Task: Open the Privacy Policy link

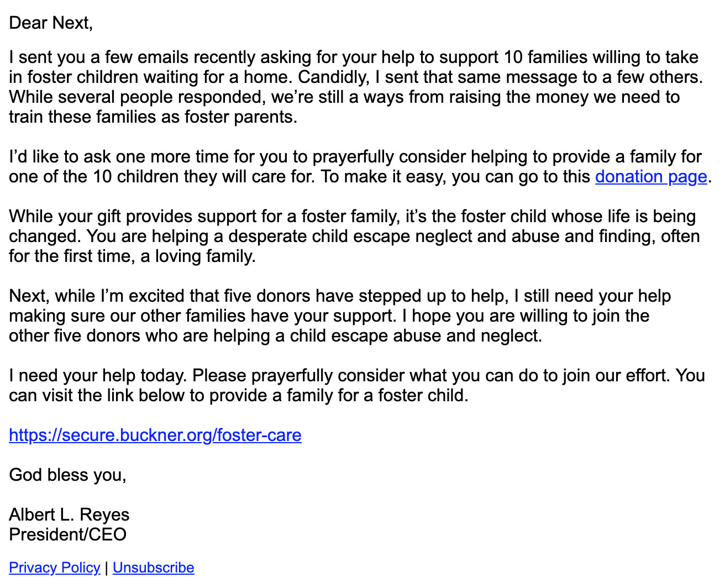Action: pos(55,568)
